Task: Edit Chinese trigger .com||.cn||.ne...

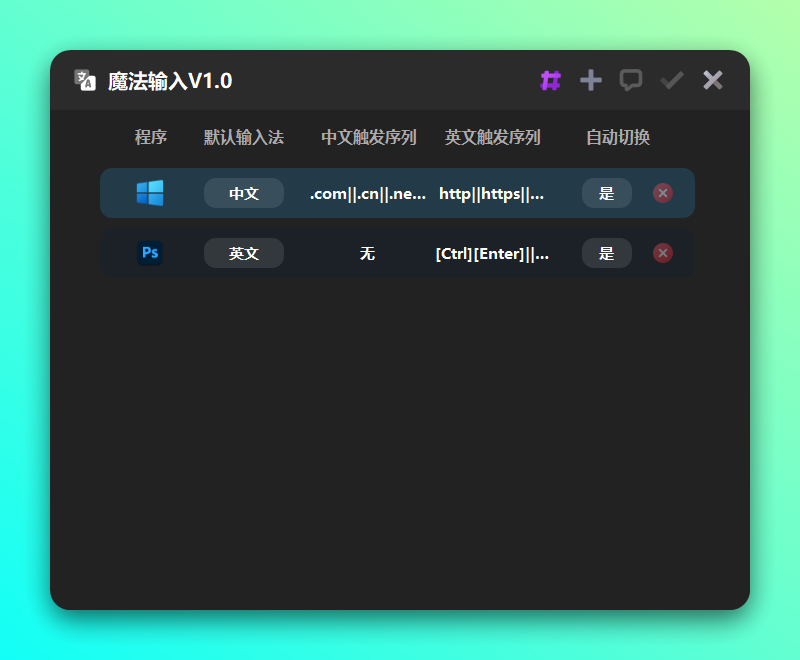Action: [368, 194]
